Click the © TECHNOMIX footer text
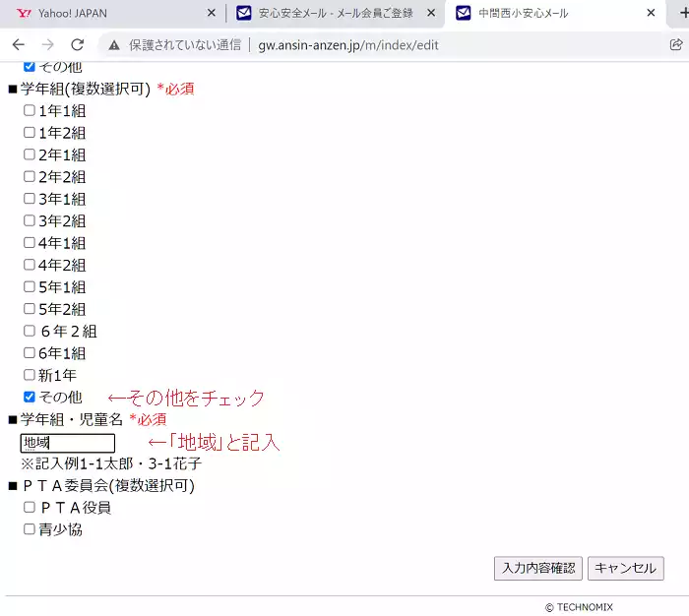The image size is (689, 616). click(x=579, y=607)
